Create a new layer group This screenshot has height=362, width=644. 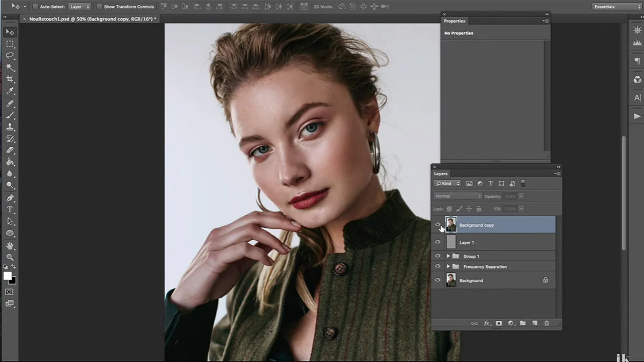pos(523,323)
